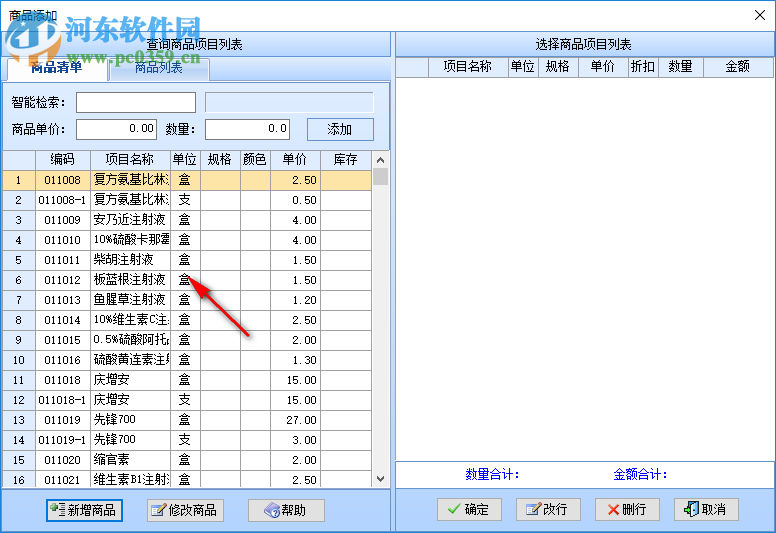776x533 pixels.
Task: Focus the 商品单价 input field
Action: [116, 129]
